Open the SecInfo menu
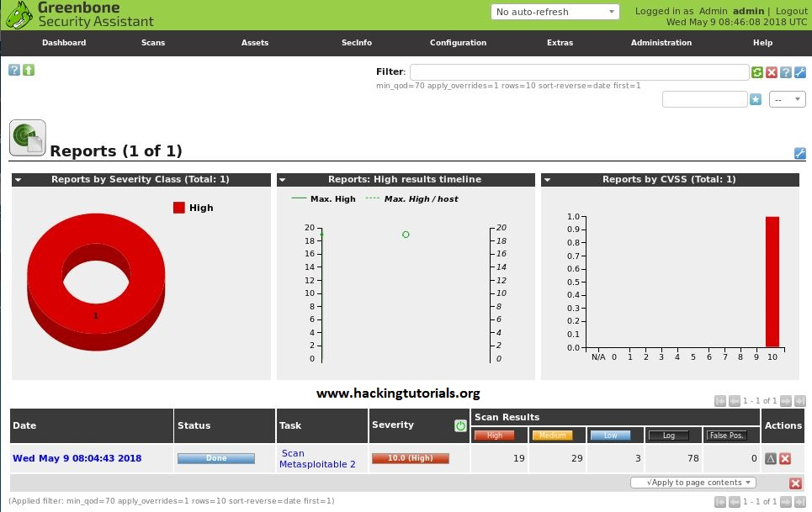This screenshot has width=812, height=512. 357,43
